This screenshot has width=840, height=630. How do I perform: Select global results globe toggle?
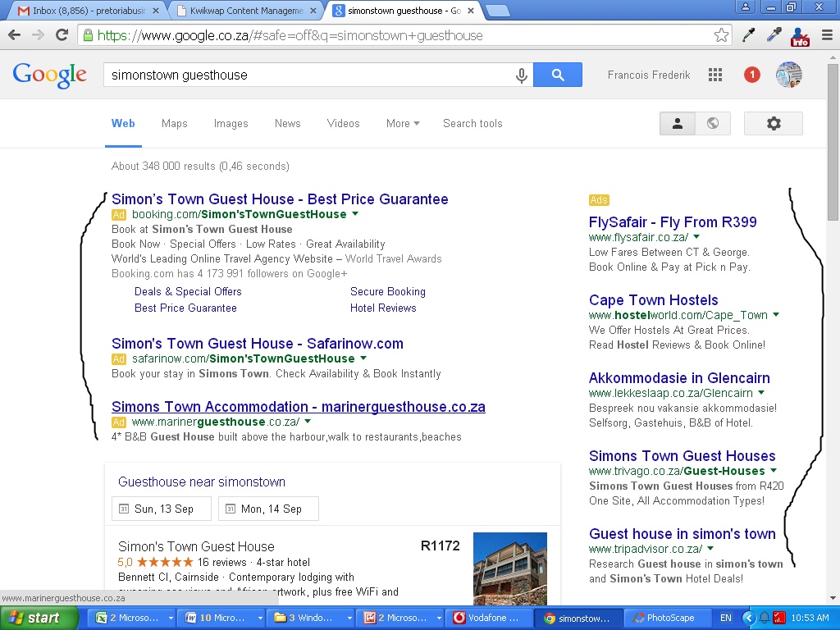(x=713, y=123)
